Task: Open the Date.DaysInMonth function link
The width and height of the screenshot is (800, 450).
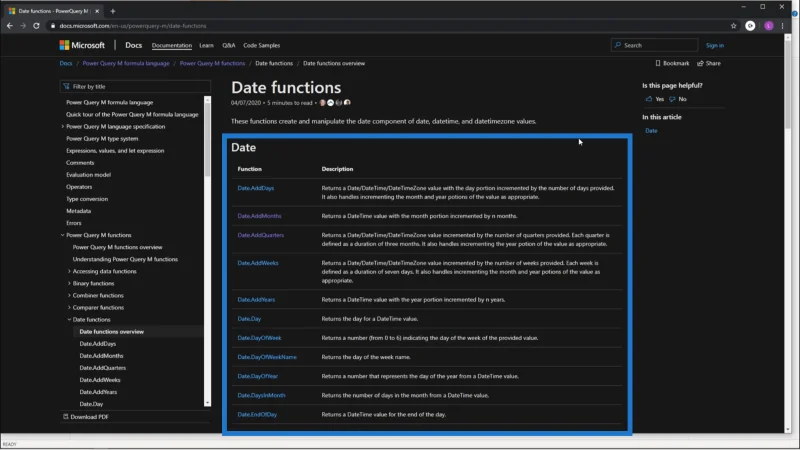Action: coord(261,395)
